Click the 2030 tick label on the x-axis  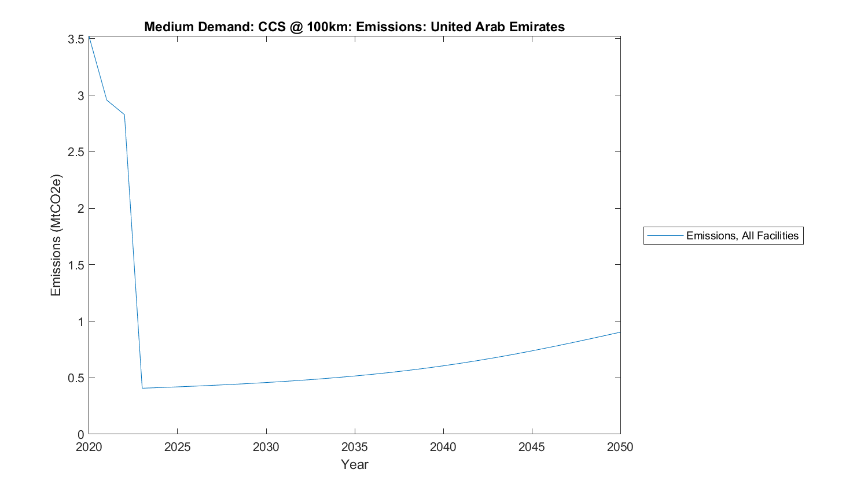(266, 447)
